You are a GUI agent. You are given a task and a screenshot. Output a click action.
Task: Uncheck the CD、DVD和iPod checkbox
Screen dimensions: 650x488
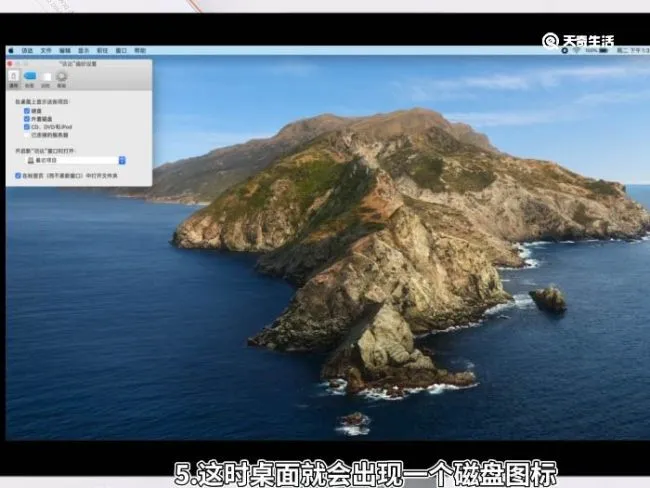pos(27,126)
